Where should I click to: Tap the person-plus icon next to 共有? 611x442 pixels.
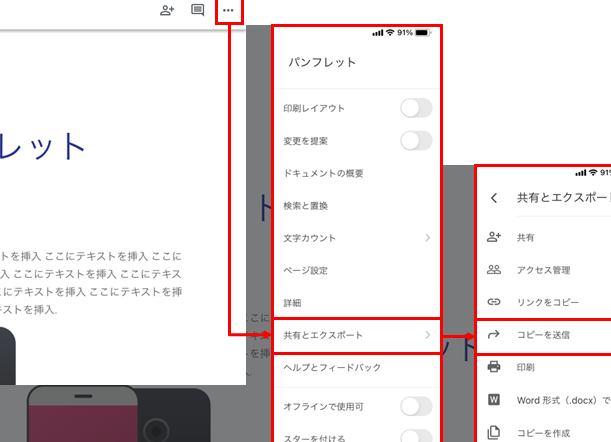pyautogui.click(x=494, y=237)
